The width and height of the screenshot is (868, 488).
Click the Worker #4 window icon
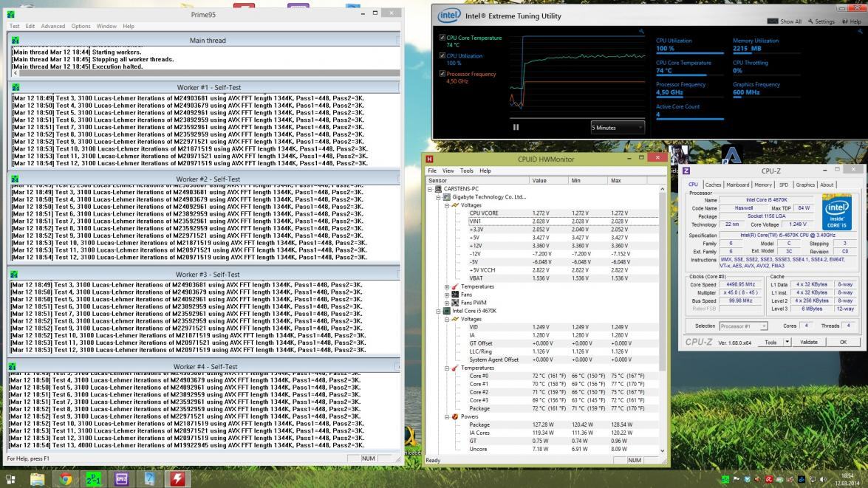tap(12, 366)
